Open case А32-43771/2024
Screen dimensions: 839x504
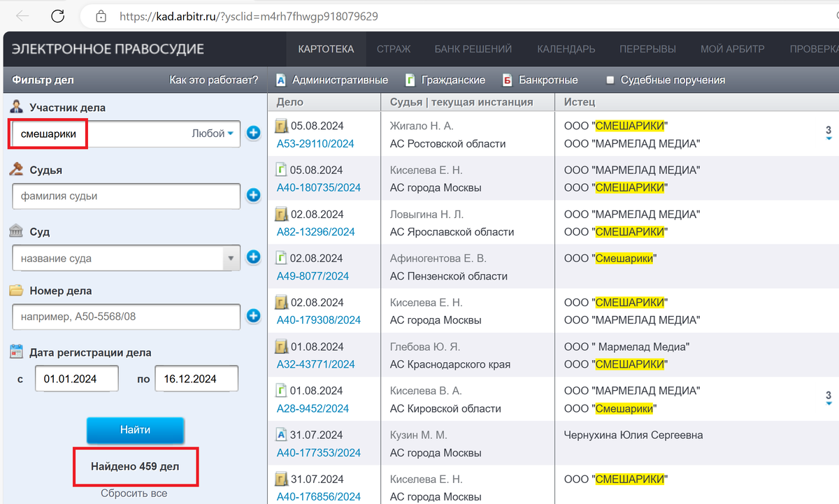315,364
